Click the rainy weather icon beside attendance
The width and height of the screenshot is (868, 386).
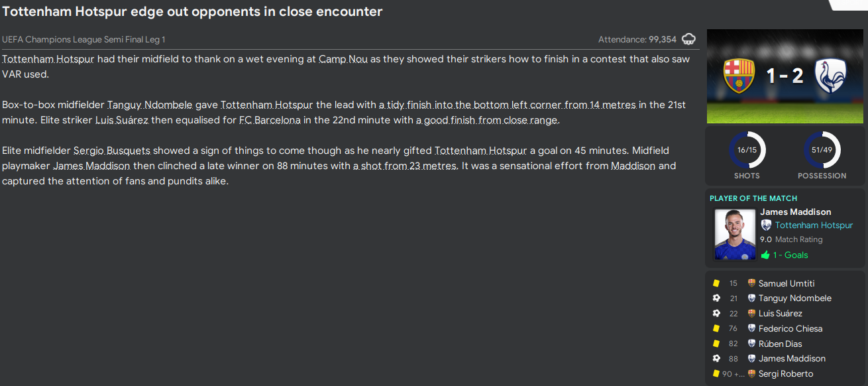coord(689,39)
